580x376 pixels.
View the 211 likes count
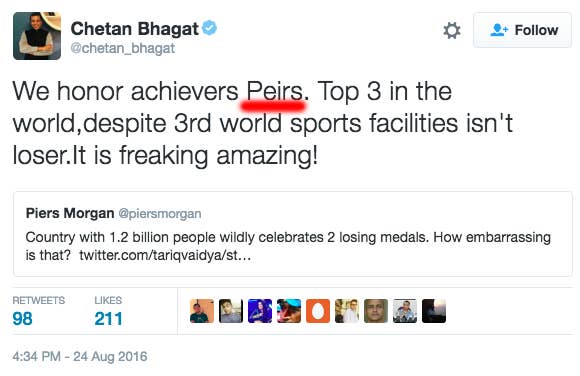(108, 319)
